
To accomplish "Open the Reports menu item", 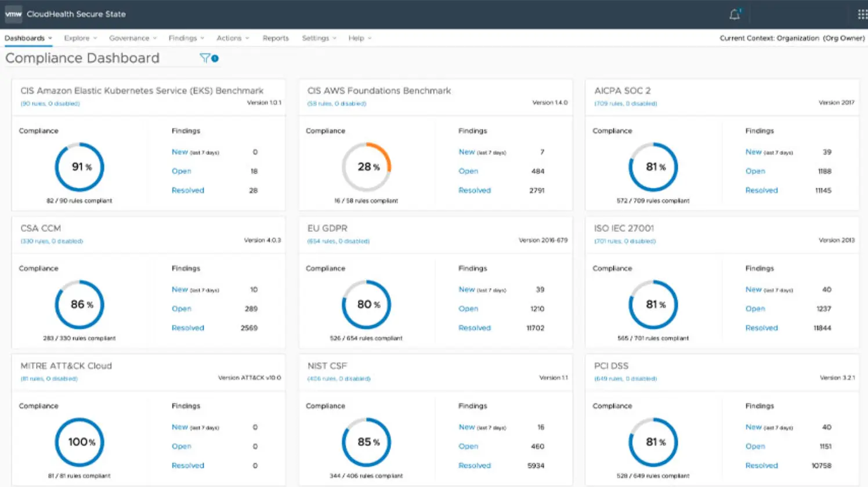I will (x=276, y=38).
